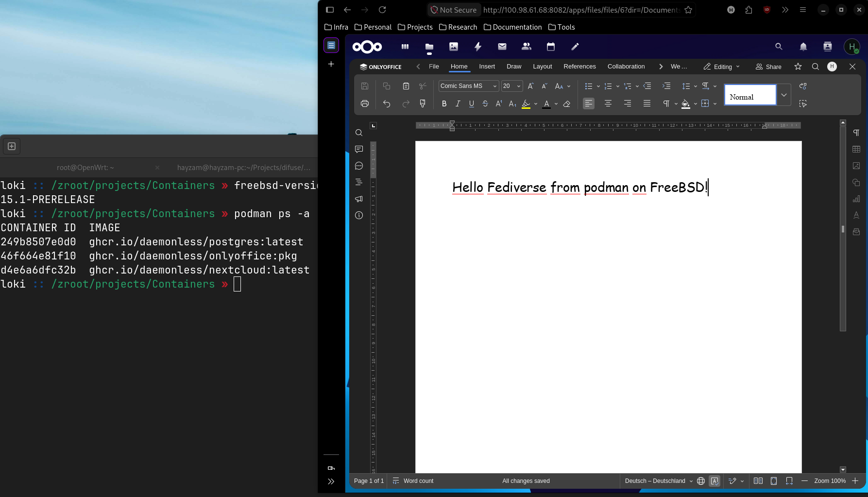868x497 pixels.
Task: Click the Increase indent icon
Action: click(x=666, y=86)
